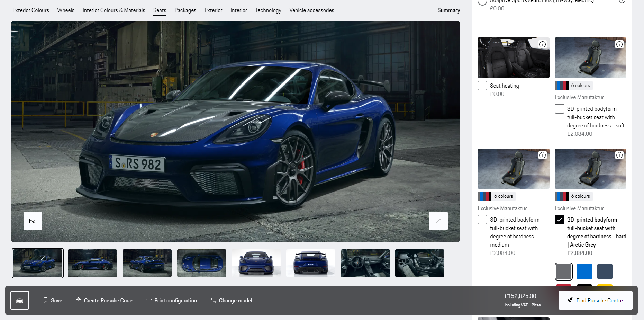Choose the Arctic Grey seat colour swatch
Viewport: 644px width, 320px height.
pos(564,272)
